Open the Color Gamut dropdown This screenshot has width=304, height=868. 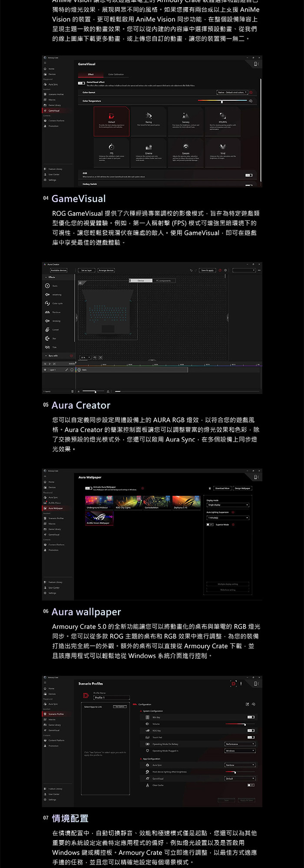pos(232,92)
